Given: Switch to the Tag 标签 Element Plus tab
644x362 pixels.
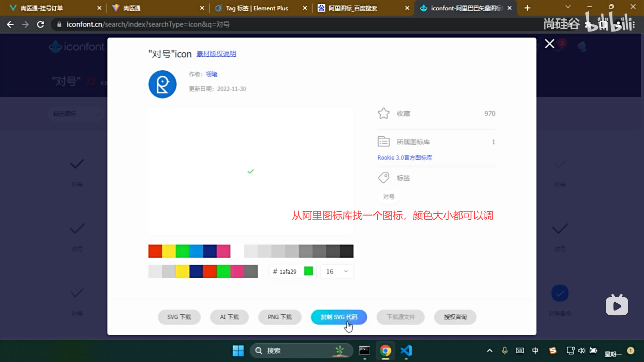Looking at the screenshot, I should [257, 8].
